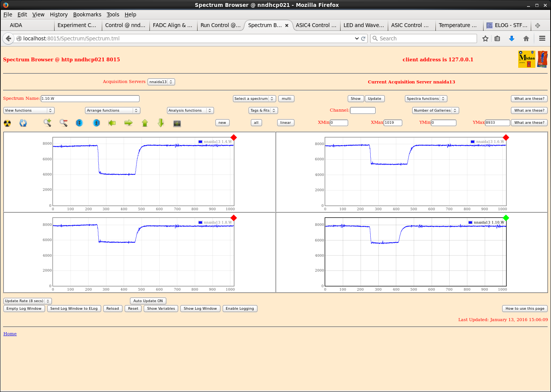Viewport: 551px width, 392px height.
Task: Open Number of Galleries dropdown
Action: click(435, 110)
